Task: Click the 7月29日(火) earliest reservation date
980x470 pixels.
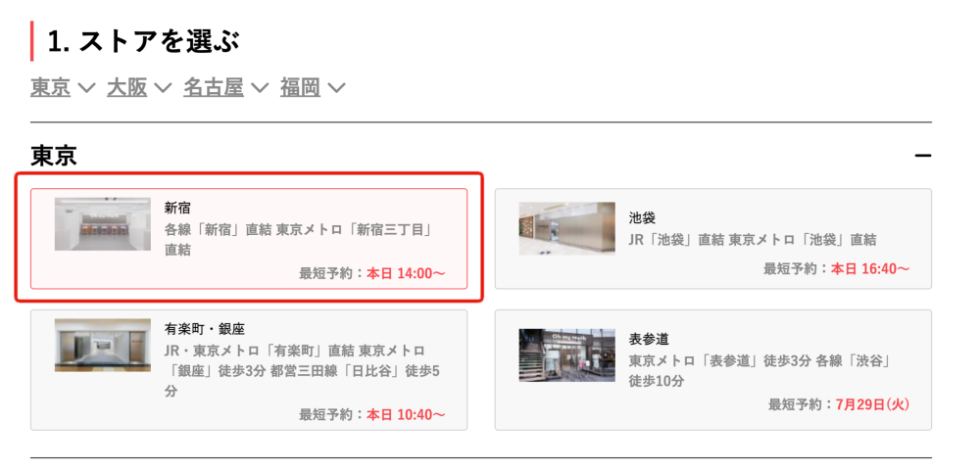Action: (872, 404)
